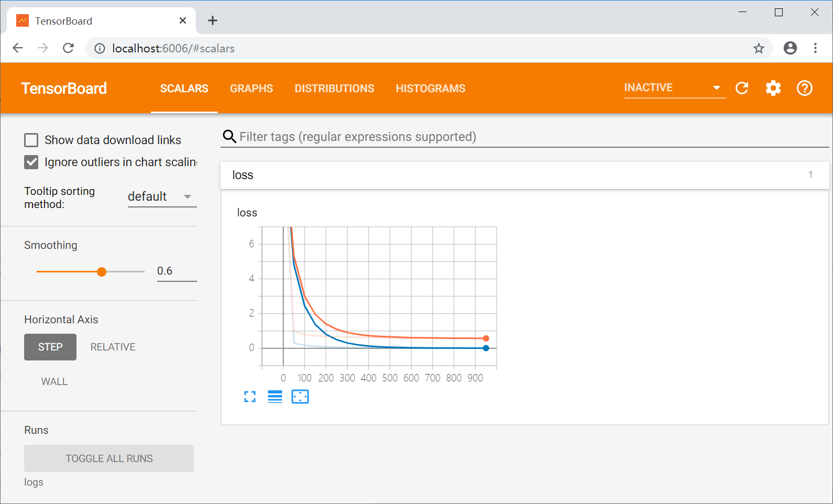This screenshot has height=504, width=833.
Task: Click the blue run endpoint on loss chart
Action: [x=486, y=348]
